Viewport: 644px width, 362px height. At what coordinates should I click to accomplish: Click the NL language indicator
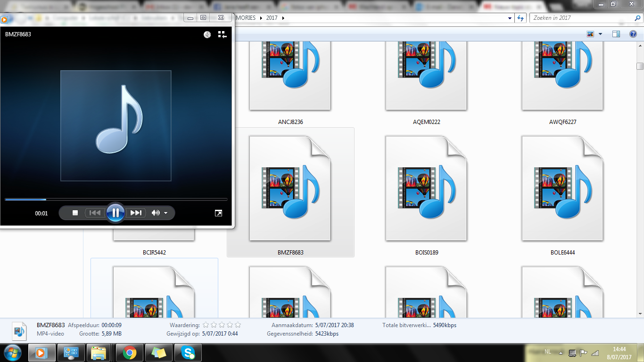pyautogui.click(x=547, y=352)
